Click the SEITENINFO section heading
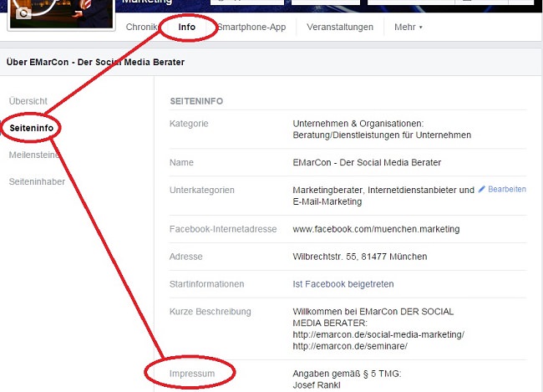Viewport: 543px width, 392px height. (x=196, y=101)
